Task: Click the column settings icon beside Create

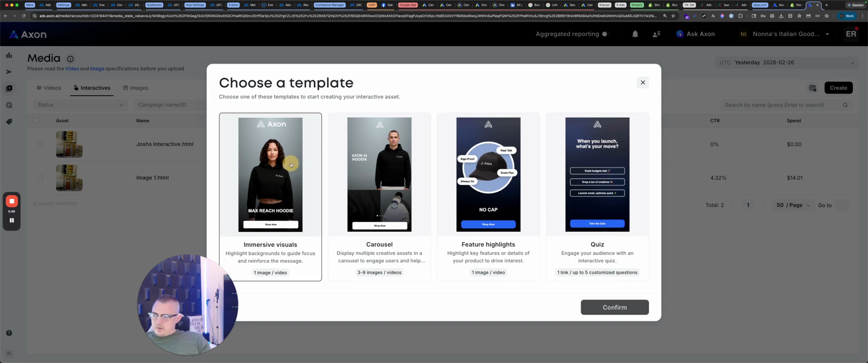Action: (812, 88)
